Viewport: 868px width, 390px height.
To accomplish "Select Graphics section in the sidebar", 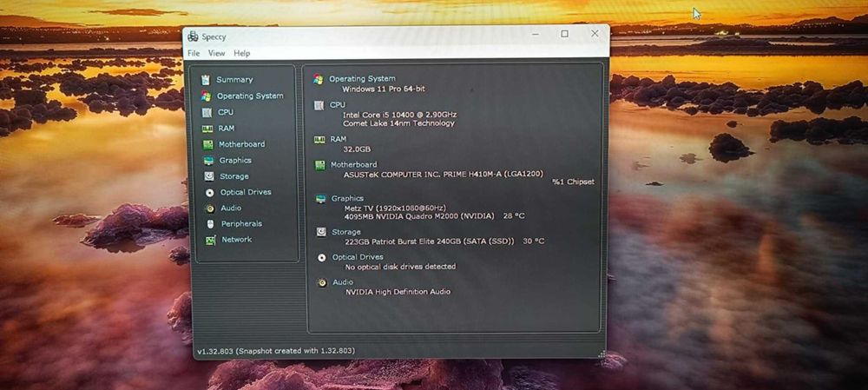I will click(235, 161).
